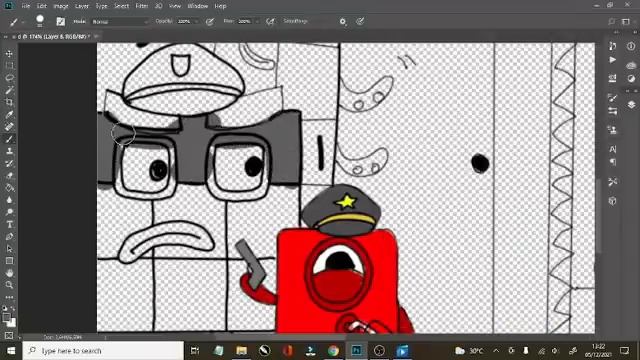Select the Hand tool
The image size is (640, 360).
[9, 273]
